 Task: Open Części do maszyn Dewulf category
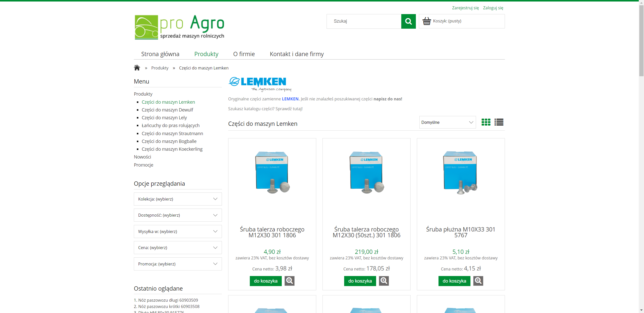tap(167, 110)
